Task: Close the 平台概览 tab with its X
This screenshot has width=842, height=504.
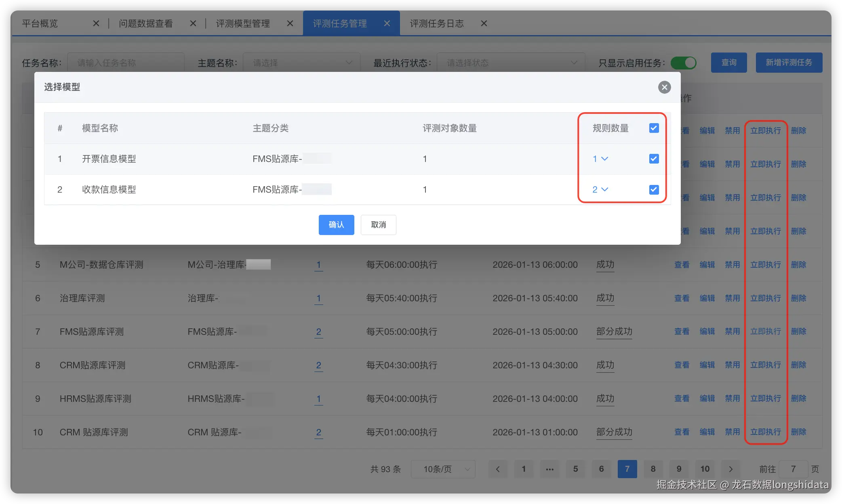Action: pos(96,23)
